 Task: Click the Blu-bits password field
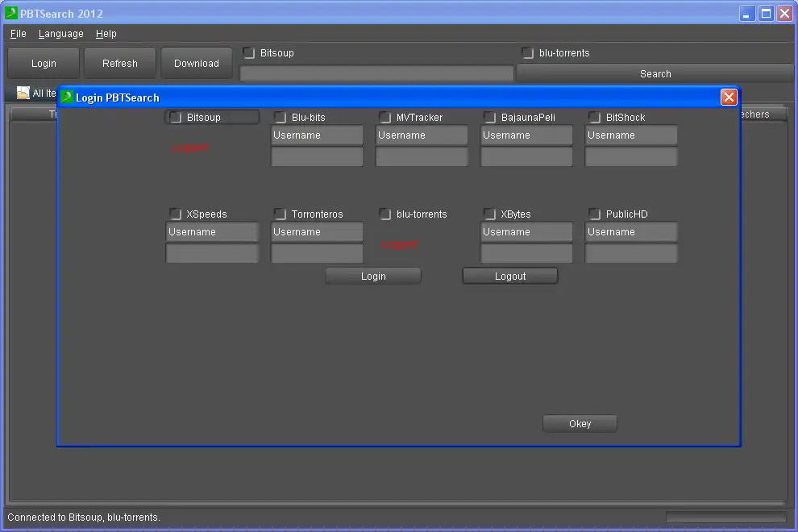(317, 156)
